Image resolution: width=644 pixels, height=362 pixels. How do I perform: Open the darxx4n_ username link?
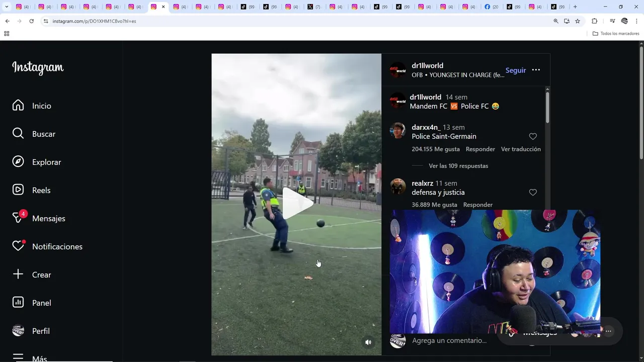pyautogui.click(x=426, y=127)
